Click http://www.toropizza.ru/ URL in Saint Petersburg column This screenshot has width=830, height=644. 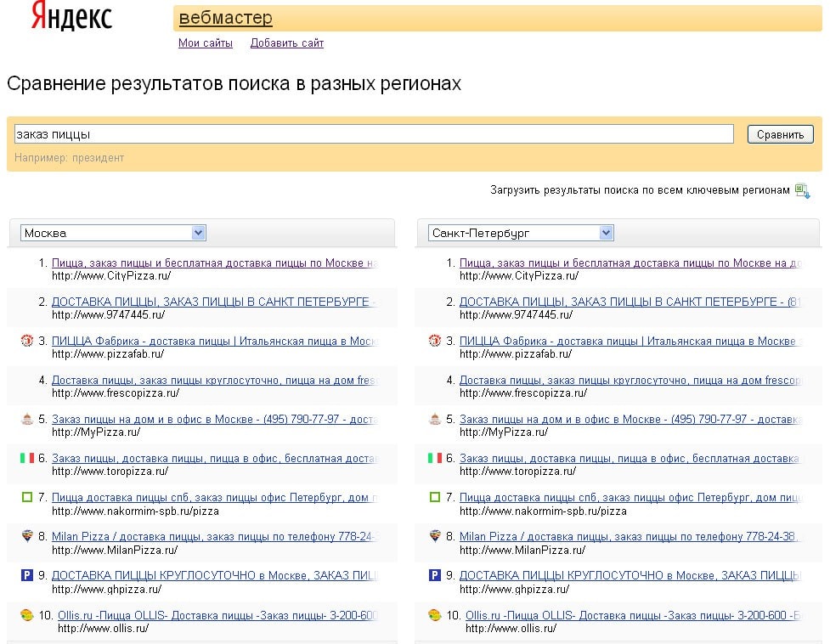coord(517,472)
